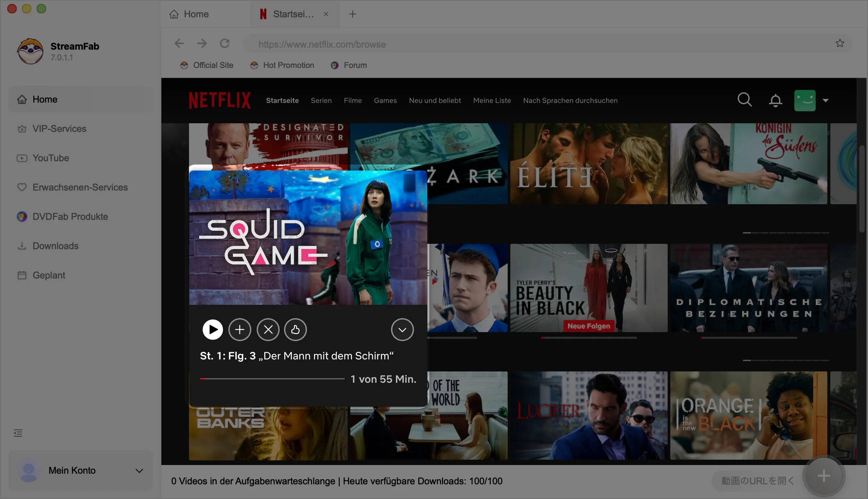Visit the Forum link
The image size is (868, 499).
pyautogui.click(x=355, y=65)
